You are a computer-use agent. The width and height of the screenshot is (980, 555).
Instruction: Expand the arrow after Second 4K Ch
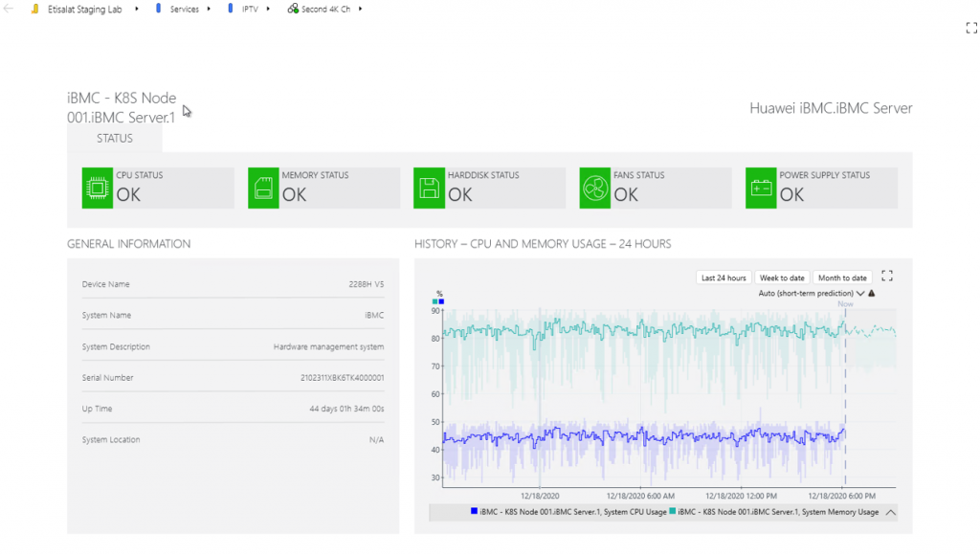360,9
